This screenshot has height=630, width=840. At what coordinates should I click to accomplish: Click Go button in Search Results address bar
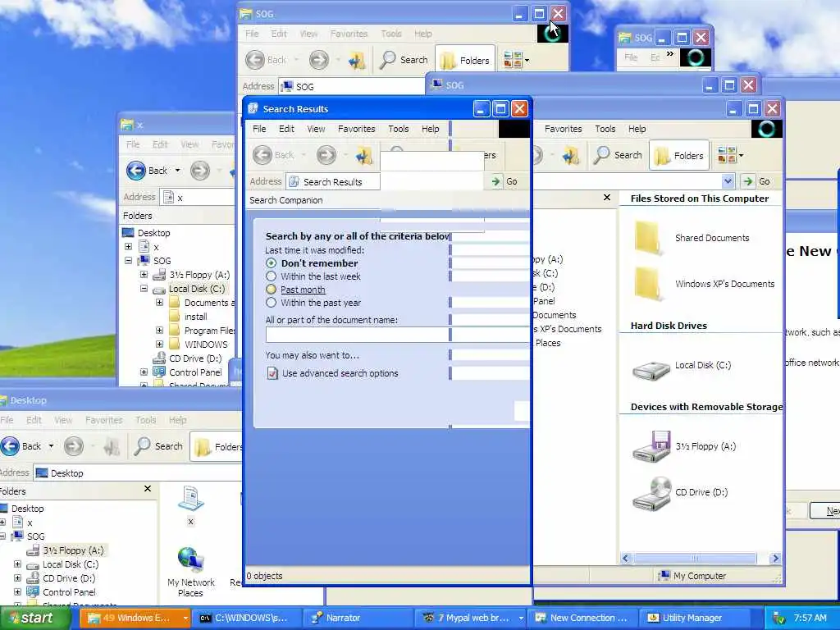point(504,181)
